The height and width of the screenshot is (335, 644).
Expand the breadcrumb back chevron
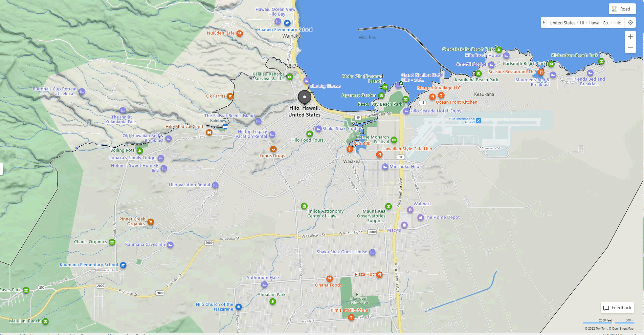[x=544, y=22]
